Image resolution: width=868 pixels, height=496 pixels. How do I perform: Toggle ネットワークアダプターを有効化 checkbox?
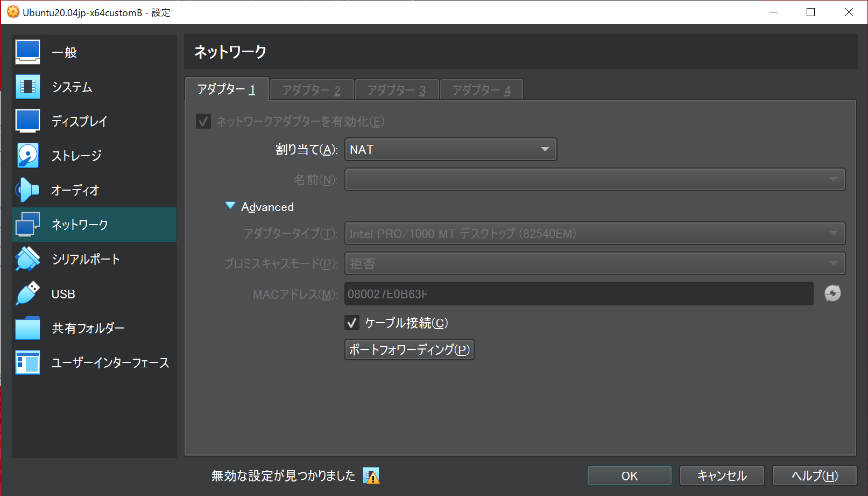203,121
